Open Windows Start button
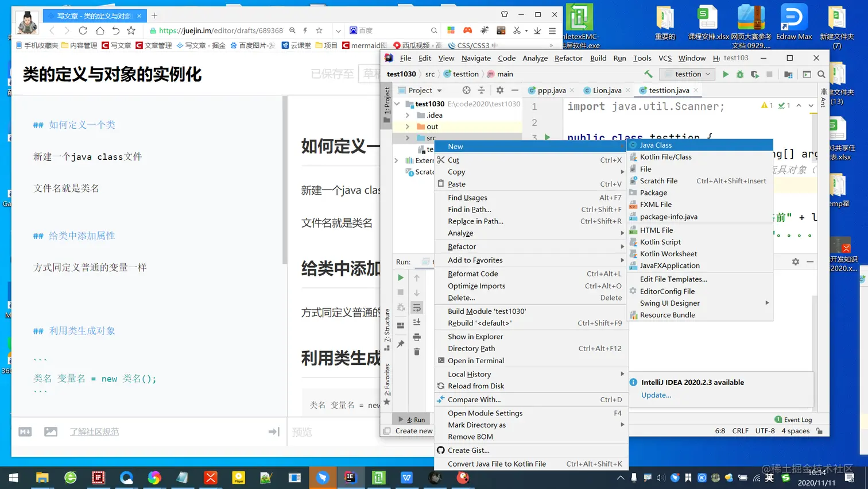Screen dimensions: 868x489 [14, 478]
